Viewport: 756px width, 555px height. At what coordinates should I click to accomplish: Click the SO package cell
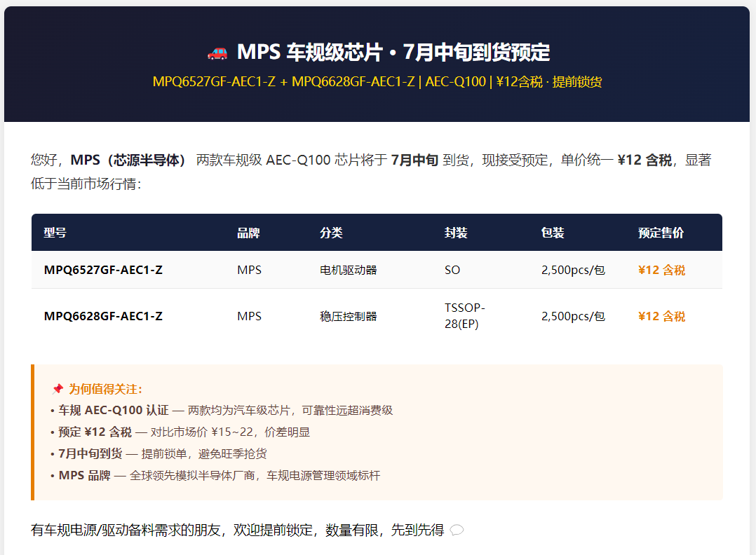(x=452, y=270)
